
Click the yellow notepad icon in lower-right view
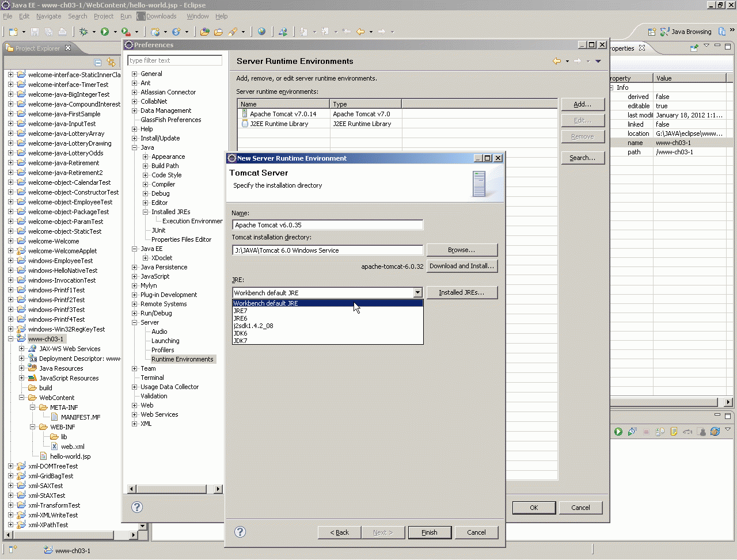point(674,432)
